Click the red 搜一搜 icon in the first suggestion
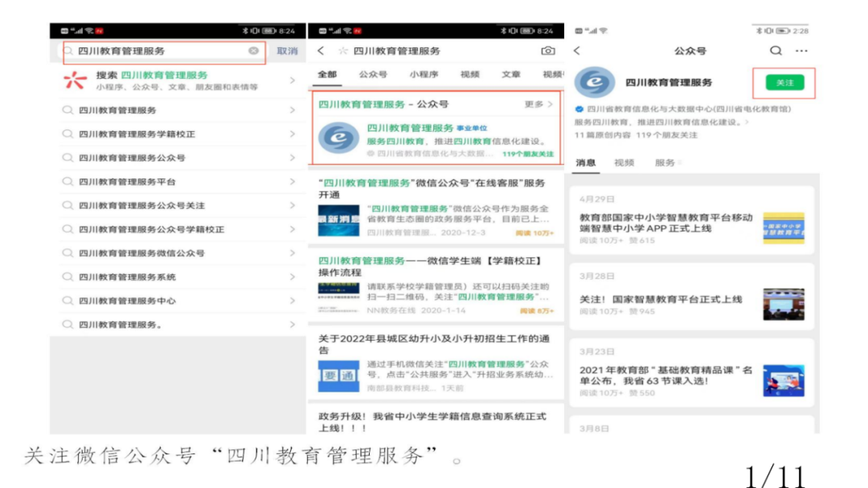Viewport: 868px width, 488px height. (x=75, y=80)
